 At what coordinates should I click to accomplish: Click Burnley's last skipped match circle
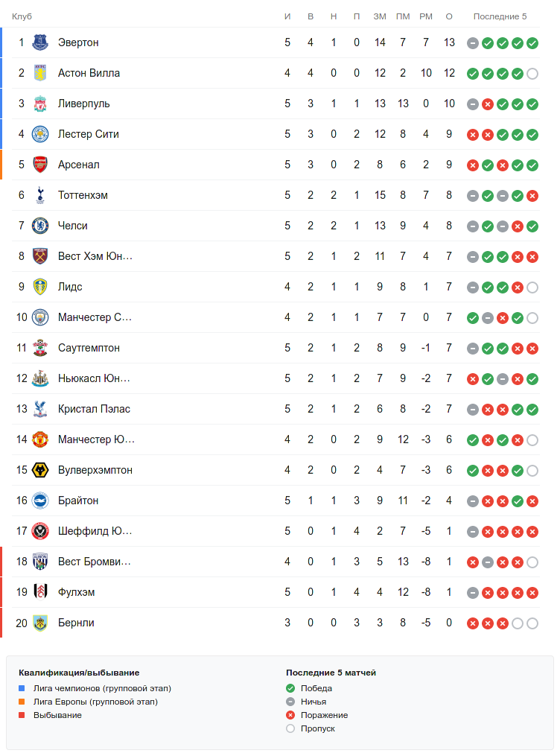pos(532,623)
